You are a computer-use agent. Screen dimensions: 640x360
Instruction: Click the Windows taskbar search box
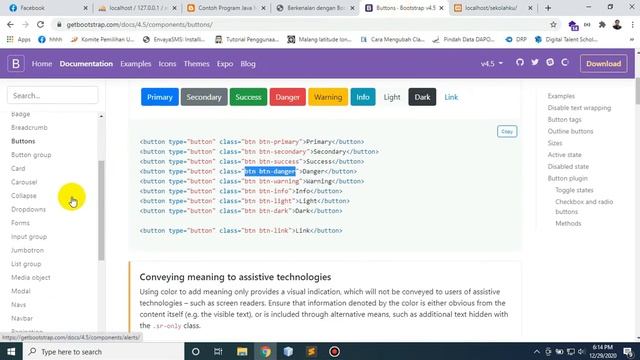pos(104,351)
